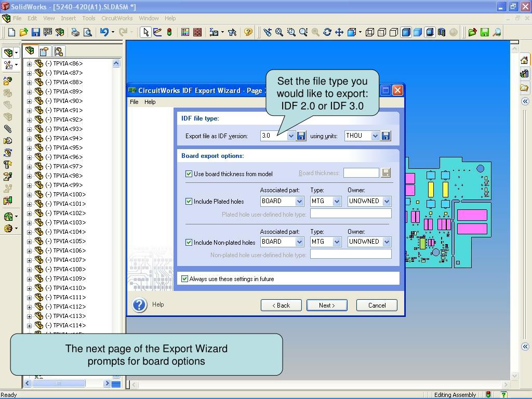Open a file with the folder icon
The height and width of the screenshot is (399, 532).
(x=23, y=32)
